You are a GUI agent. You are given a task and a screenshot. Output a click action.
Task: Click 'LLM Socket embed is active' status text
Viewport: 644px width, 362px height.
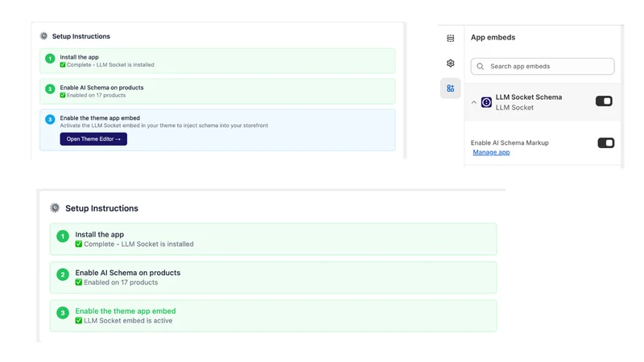(x=128, y=320)
